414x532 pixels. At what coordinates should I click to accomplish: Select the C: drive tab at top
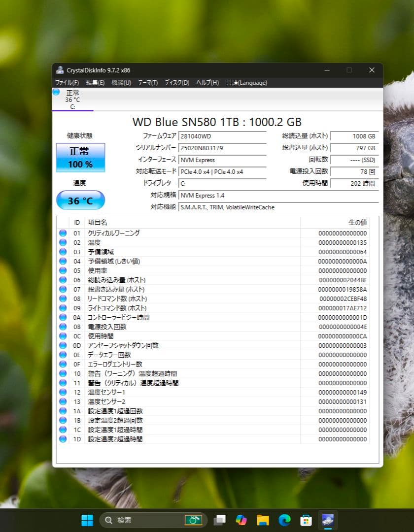pos(72,100)
